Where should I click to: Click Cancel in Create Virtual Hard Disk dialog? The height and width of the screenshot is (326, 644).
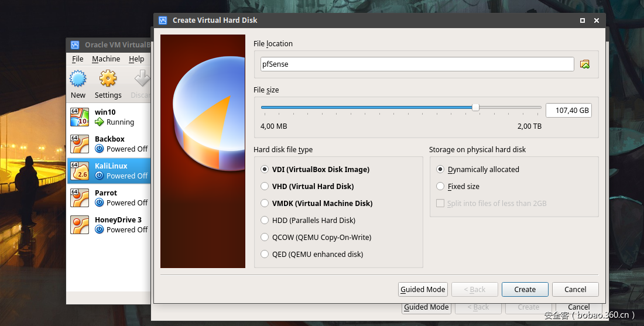pos(575,290)
